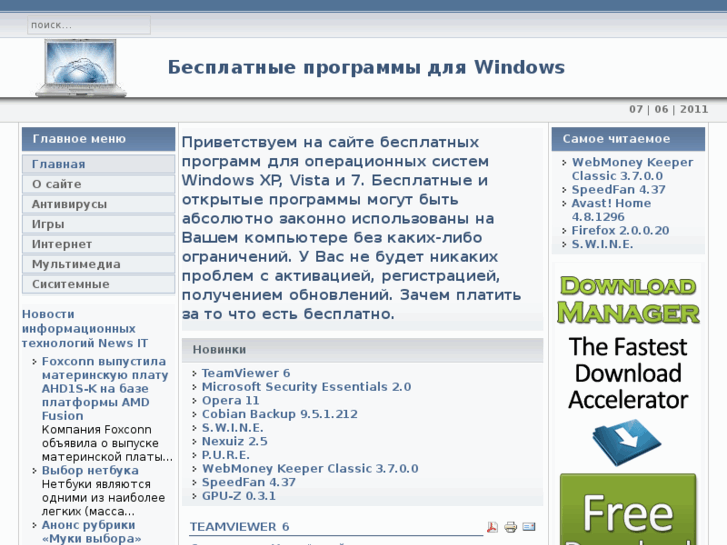This screenshot has height=545, width=727.
Task: Open the Выбор нетбука news link
Action: [x=90, y=470]
